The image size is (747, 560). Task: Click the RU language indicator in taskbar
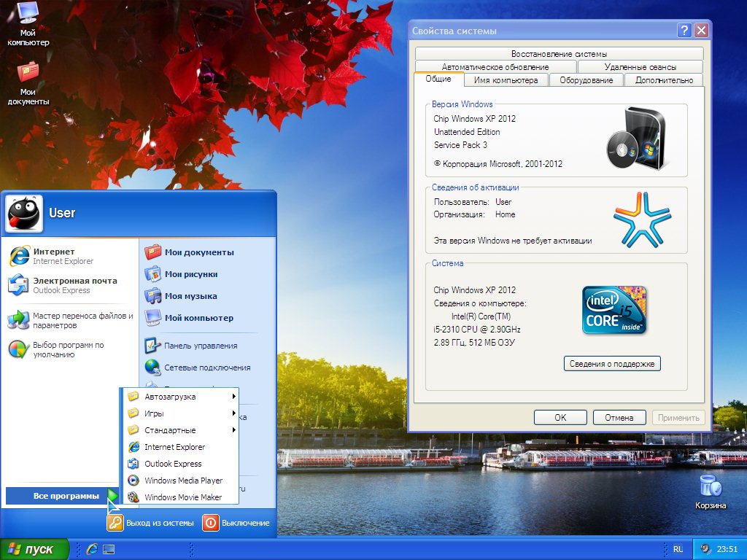point(678,549)
